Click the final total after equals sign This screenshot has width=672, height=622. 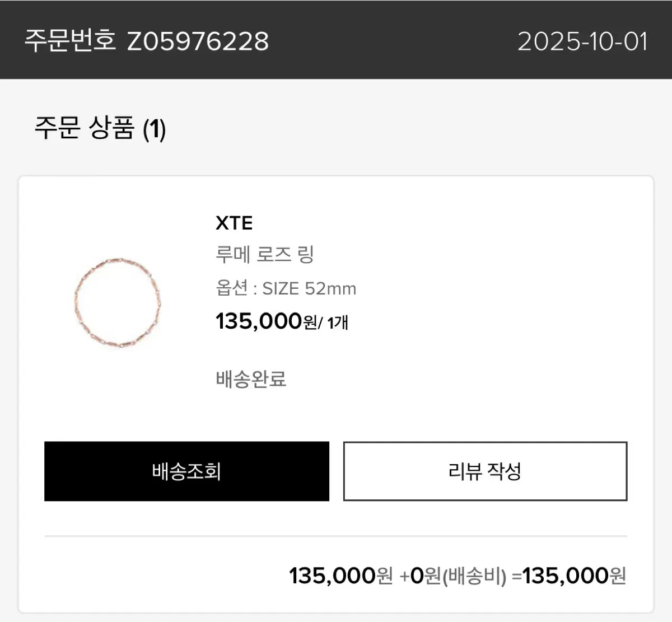click(574, 576)
